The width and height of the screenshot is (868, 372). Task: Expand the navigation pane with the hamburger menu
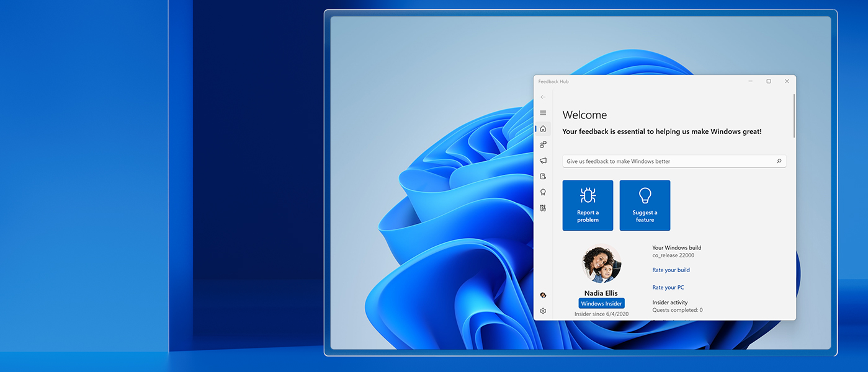[543, 113]
